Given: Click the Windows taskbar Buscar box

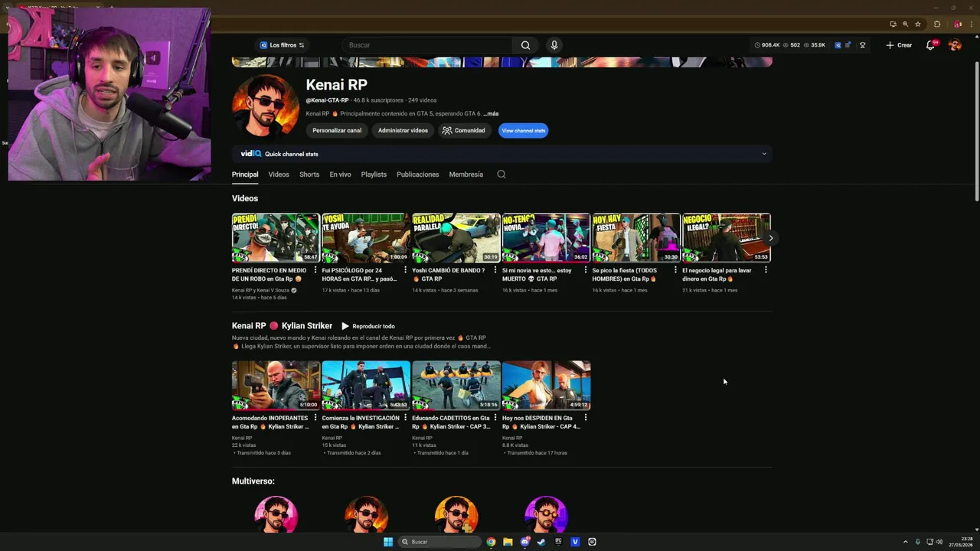Looking at the screenshot, I should (442, 542).
